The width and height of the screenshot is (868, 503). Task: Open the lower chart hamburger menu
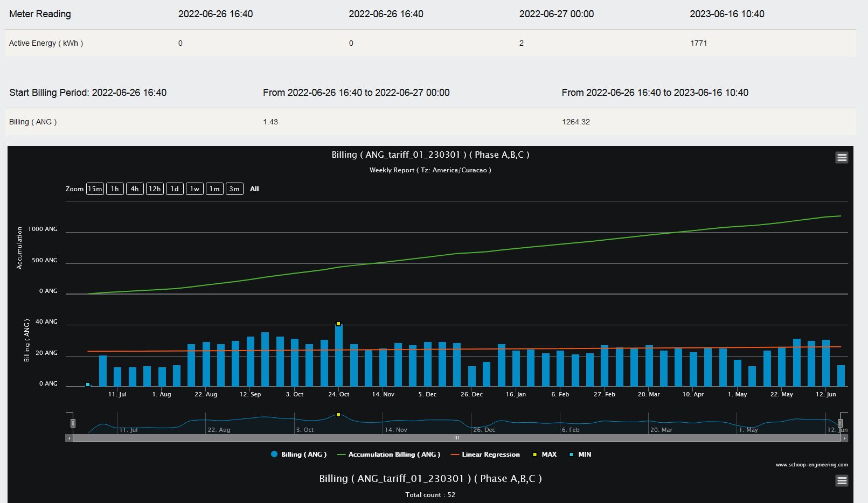pyautogui.click(x=842, y=480)
